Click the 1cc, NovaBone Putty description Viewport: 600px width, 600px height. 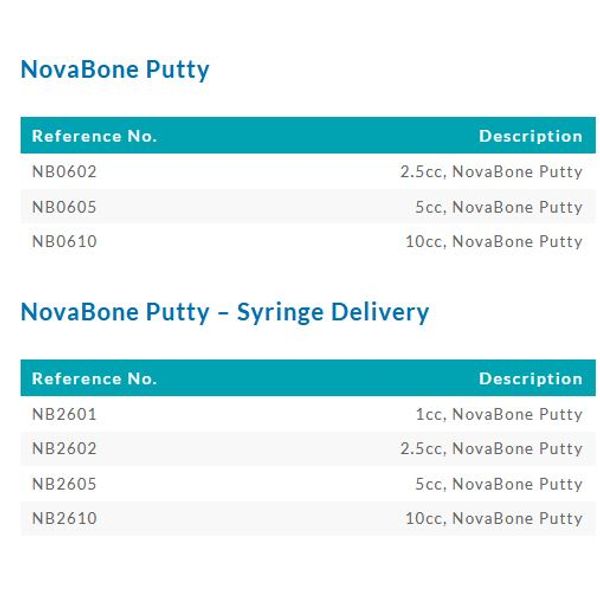click(x=499, y=414)
